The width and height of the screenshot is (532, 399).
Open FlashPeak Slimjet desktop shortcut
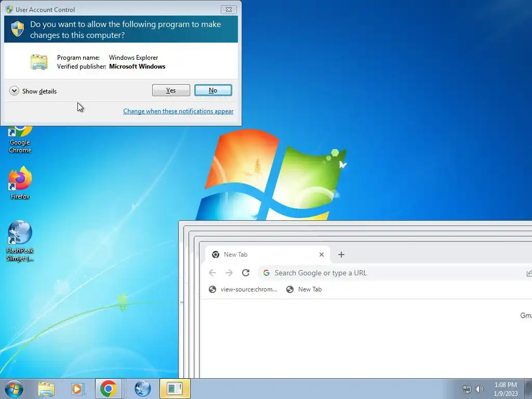click(20, 241)
